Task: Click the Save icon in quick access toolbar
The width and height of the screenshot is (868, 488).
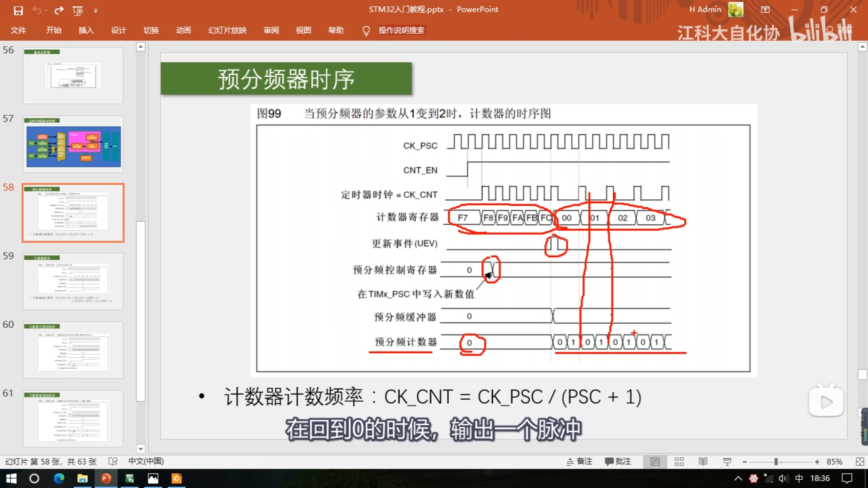Action: click(x=18, y=11)
